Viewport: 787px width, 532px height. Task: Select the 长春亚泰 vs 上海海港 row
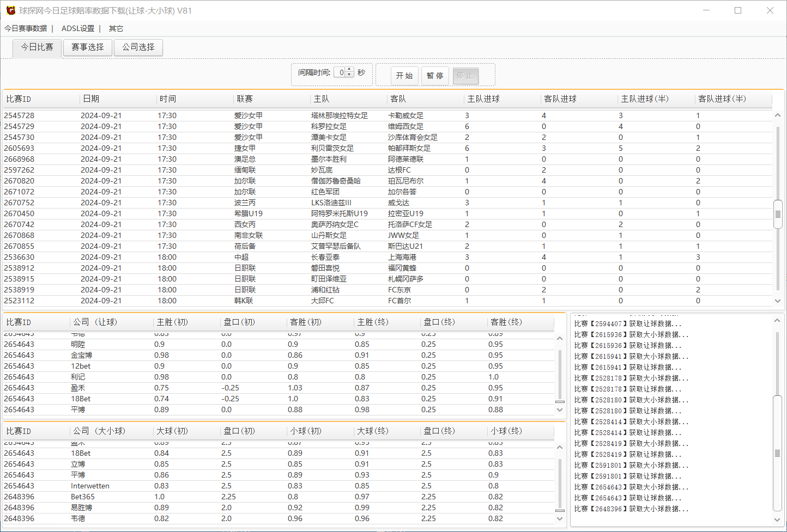[388, 257]
